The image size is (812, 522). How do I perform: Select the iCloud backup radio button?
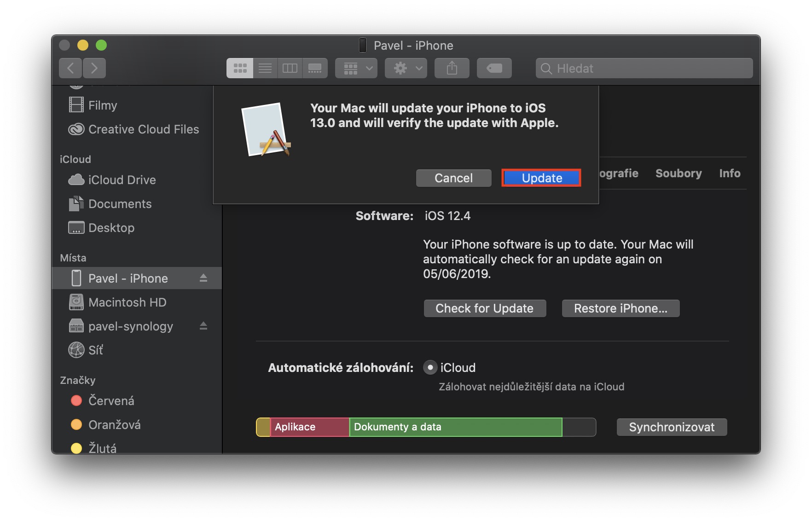(430, 367)
